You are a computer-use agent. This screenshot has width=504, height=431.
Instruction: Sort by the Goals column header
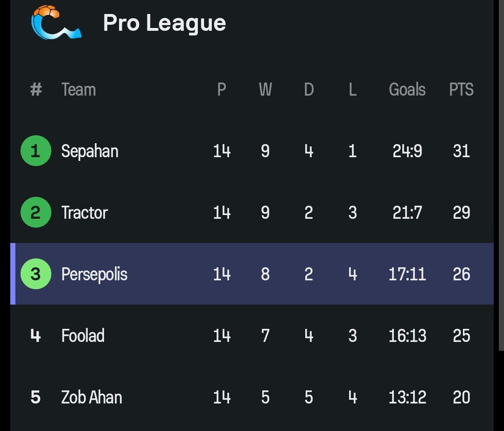(x=407, y=89)
